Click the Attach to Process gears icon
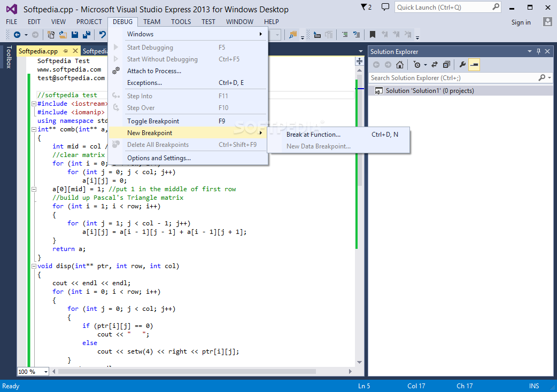The image size is (557, 392). [116, 70]
